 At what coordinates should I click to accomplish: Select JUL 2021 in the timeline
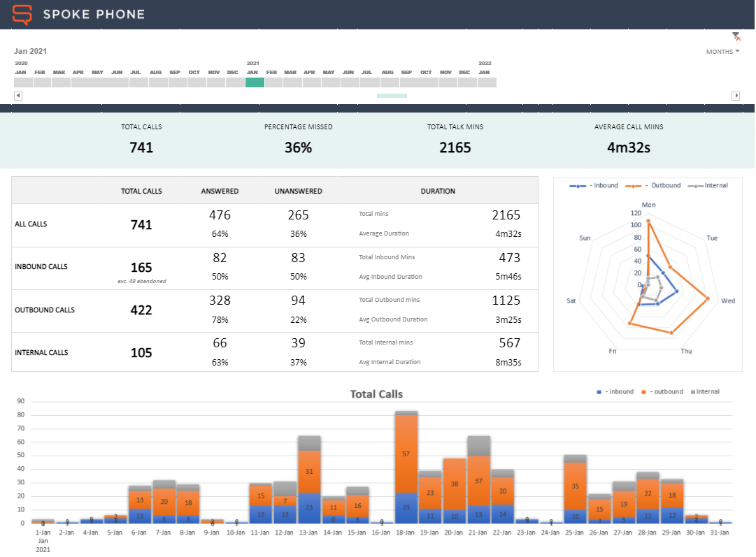(x=370, y=82)
